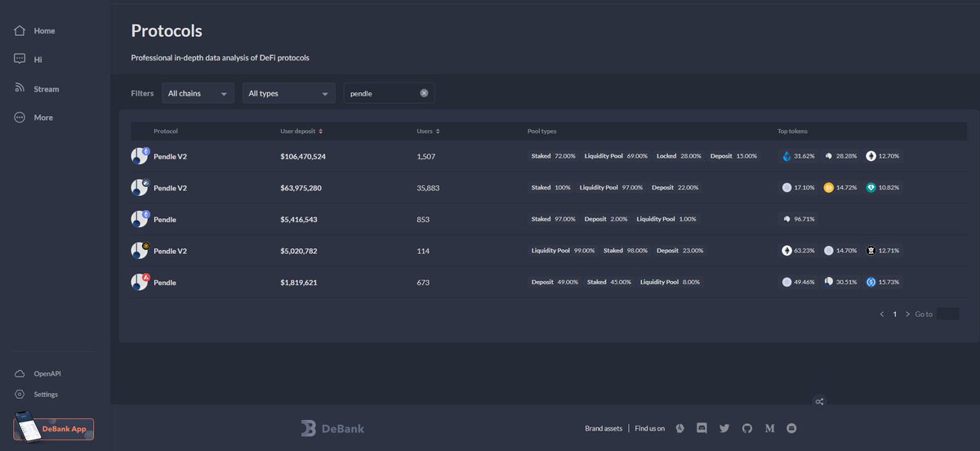Click the Pendle V2 logo in the $5,020,782 row
The width and height of the screenshot is (980, 451).
click(x=140, y=251)
